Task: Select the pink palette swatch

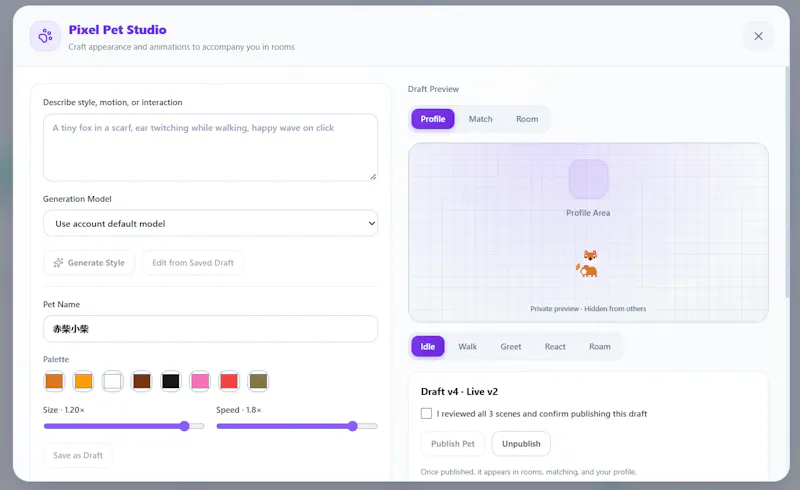Action: click(x=200, y=381)
